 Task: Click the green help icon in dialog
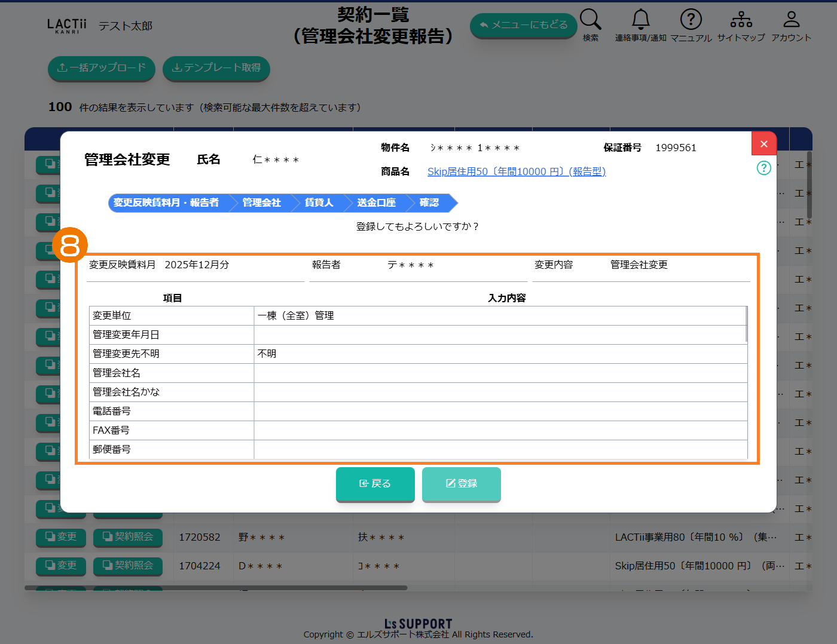[x=763, y=168]
